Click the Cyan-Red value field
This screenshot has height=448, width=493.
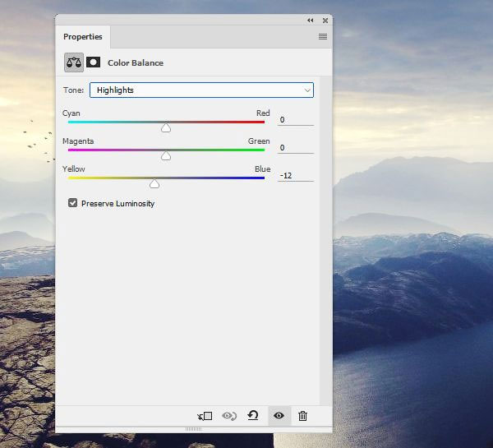(296, 120)
